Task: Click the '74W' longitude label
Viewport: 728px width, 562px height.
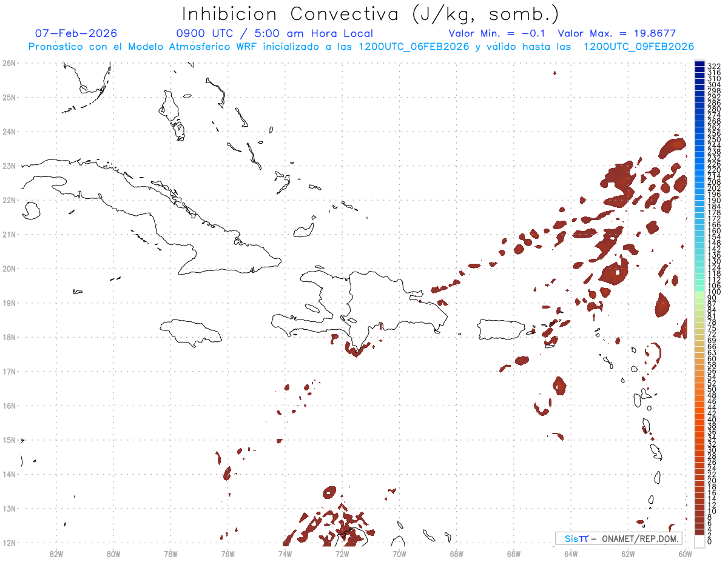Action: 285,554
